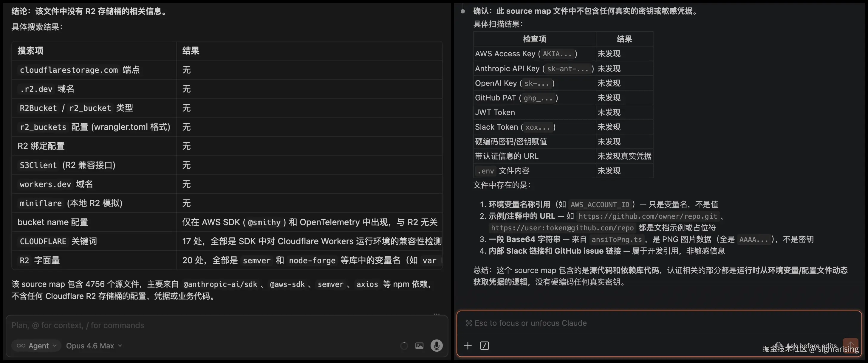Click the plus add-context icon

click(x=468, y=346)
